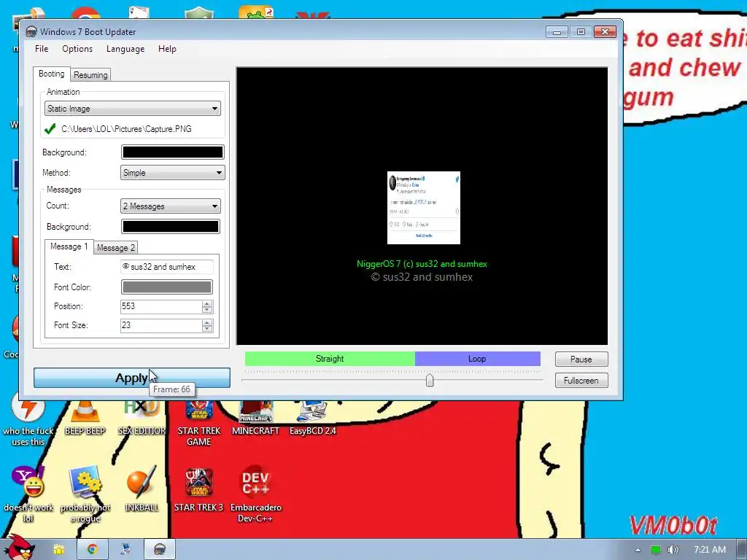
Task: Click the blue Loop timeline segment
Action: (x=477, y=359)
